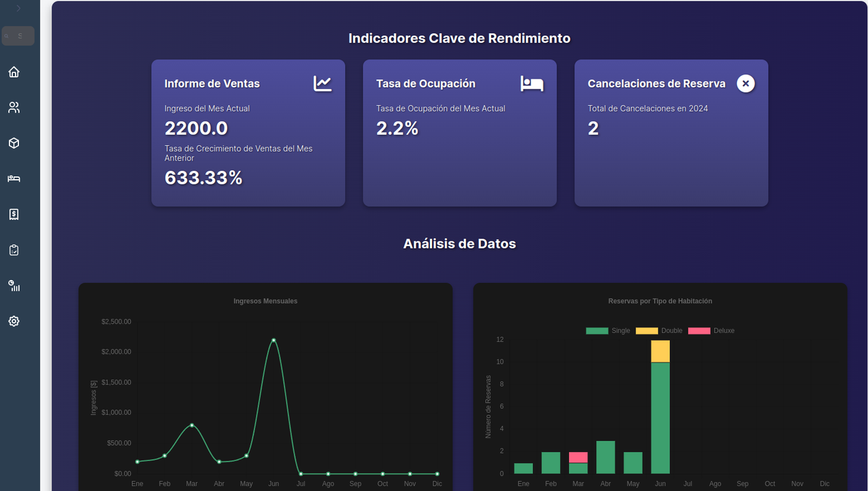Click the Indicadores Clave de Rendimiento heading

tap(459, 39)
